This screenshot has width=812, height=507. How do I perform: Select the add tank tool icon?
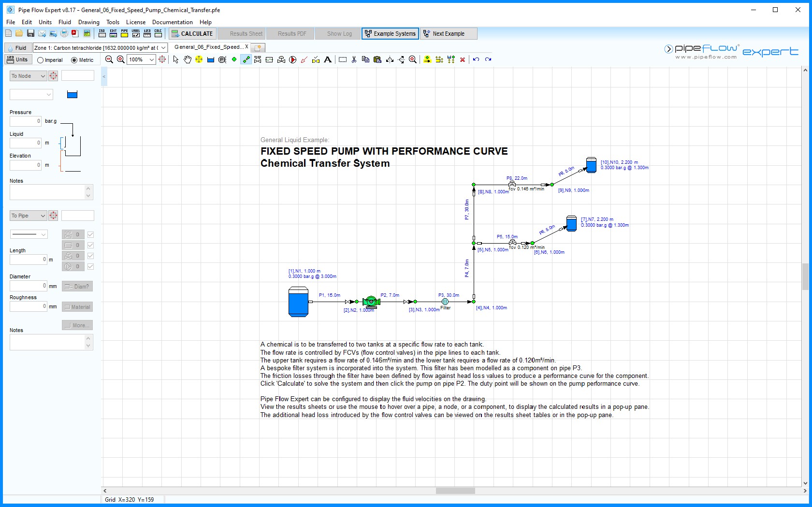(x=211, y=59)
